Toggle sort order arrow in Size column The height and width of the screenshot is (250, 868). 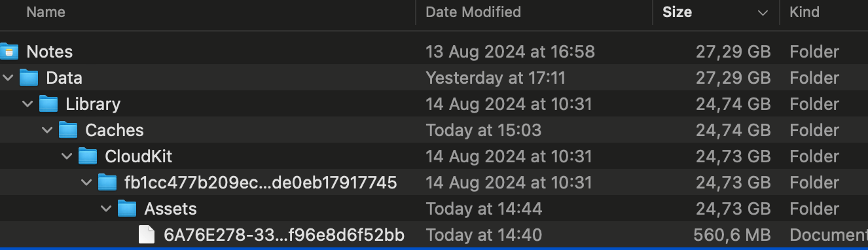(x=763, y=12)
